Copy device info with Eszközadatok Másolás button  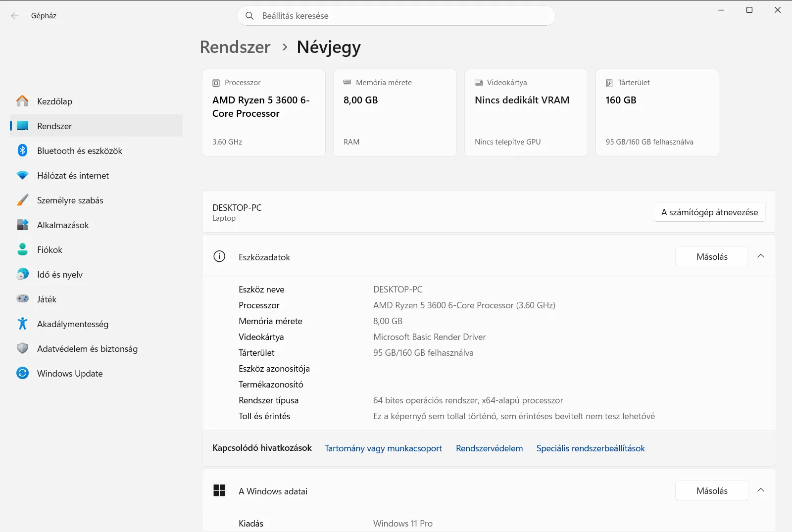pos(712,256)
